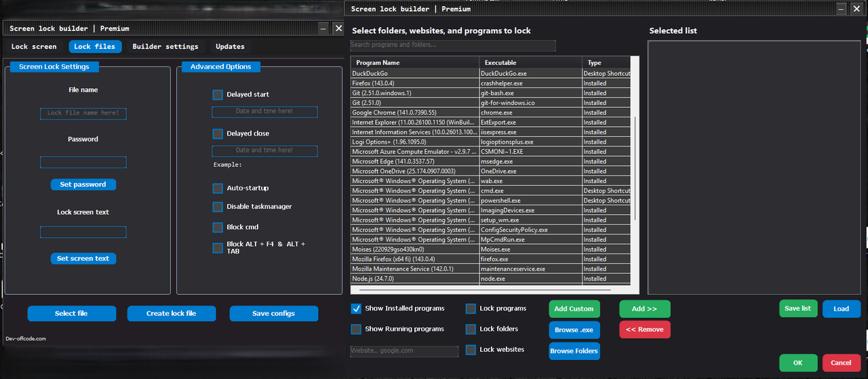Click the Browse .exe button
Viewport: 868px width, 379px height.
[574, 330]
